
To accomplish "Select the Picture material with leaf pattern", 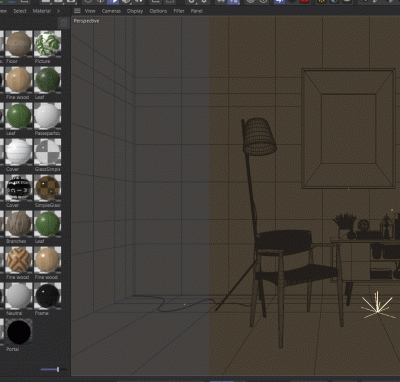I will 47,44.
